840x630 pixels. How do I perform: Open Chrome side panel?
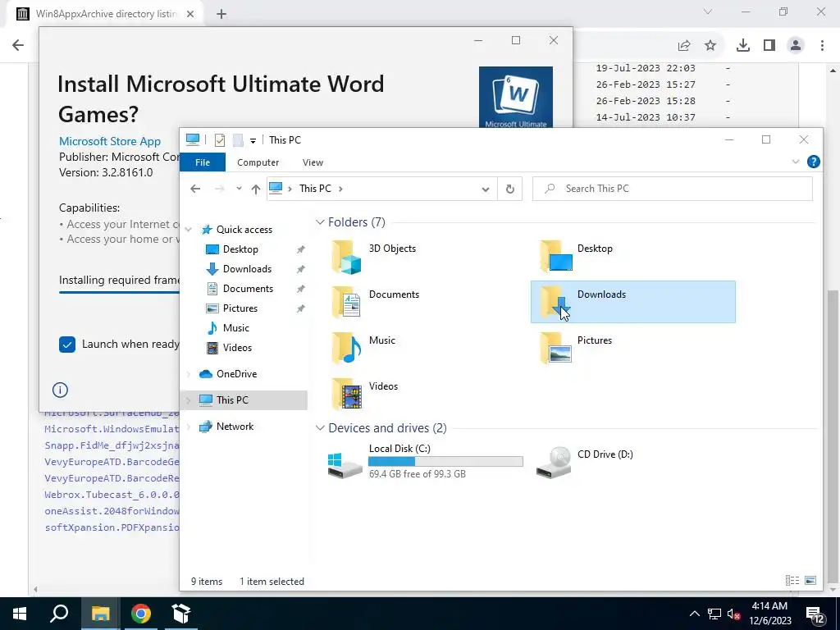(769, 46)
